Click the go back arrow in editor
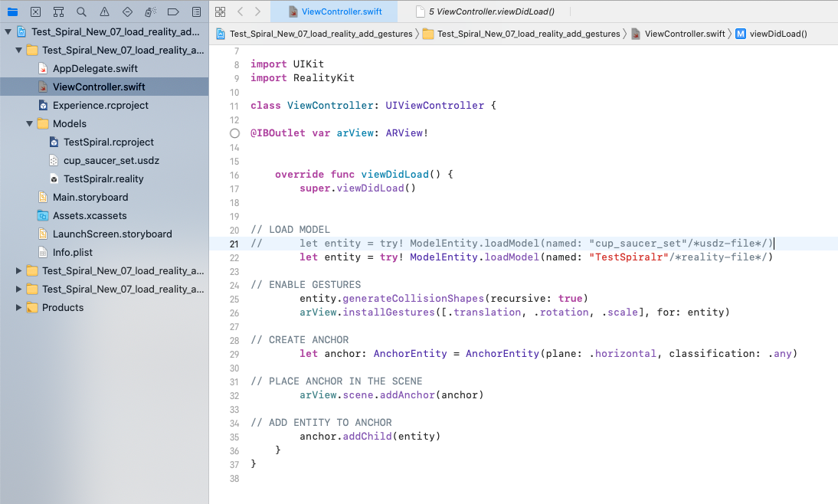The image size is (838, 504). [x=240, y=11]
